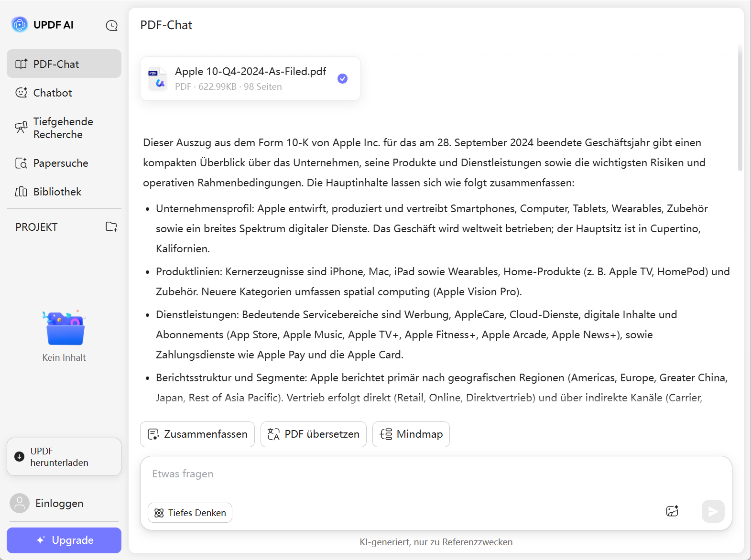Click the Zusammenfassen button
This screenshot has height=560, width=751.
point(197,434)
